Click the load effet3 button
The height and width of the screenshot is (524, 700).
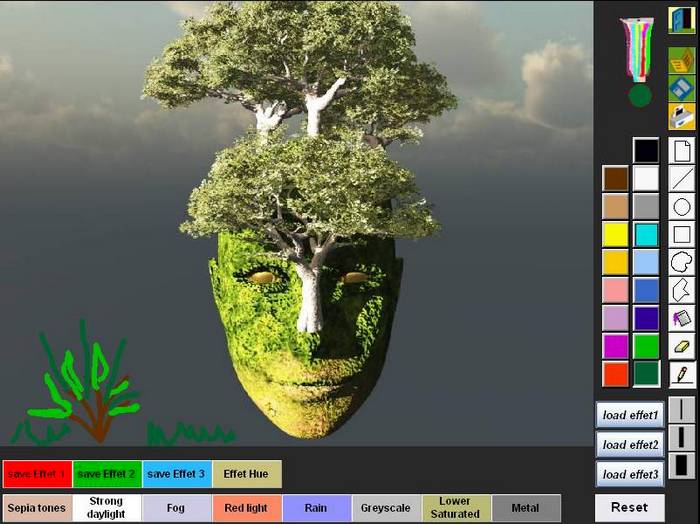coord(630,474)
